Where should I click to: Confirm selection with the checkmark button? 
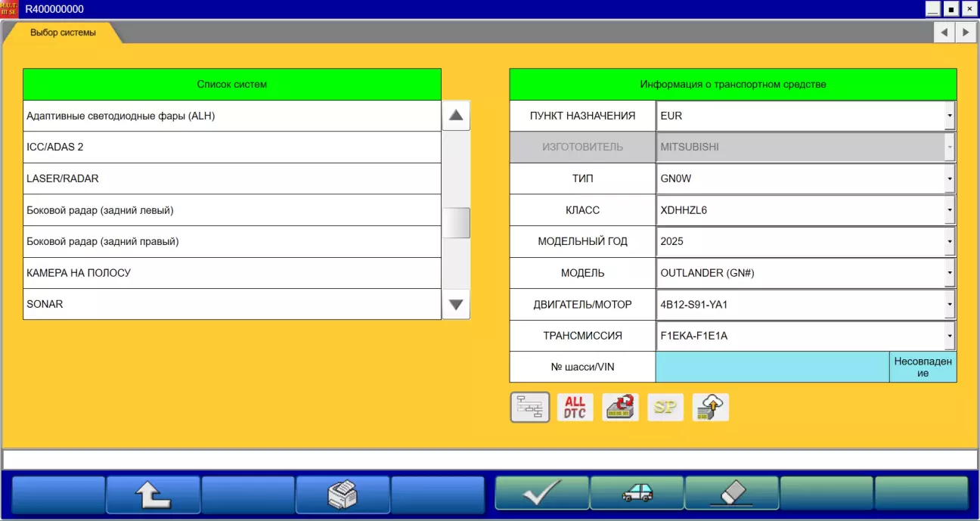[x=541, y=495]
